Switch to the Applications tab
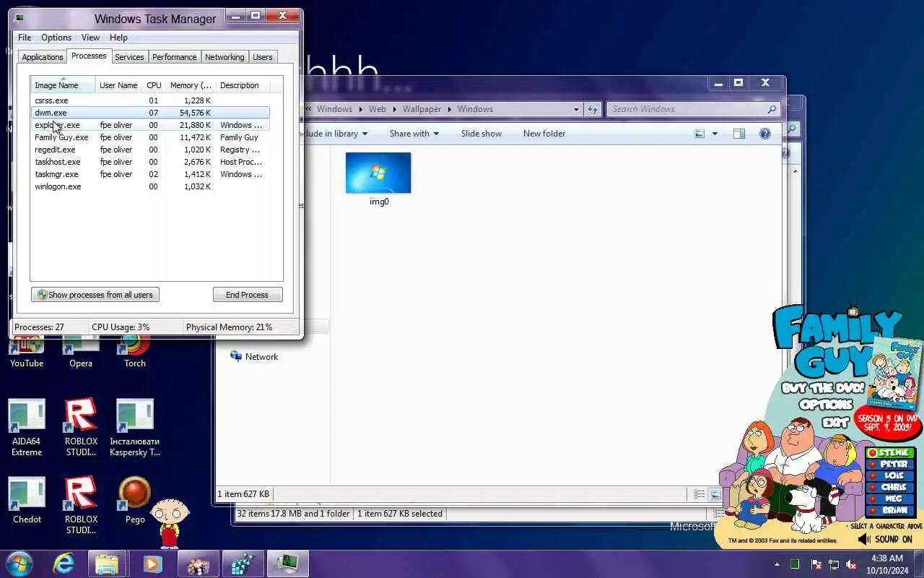 click(43, 57)
